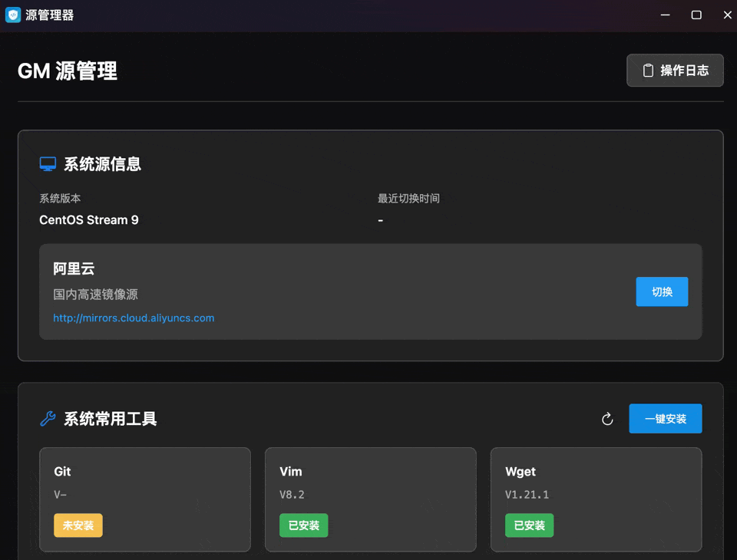The image size is (737, 560).
Task: Click the 未安装 badge on Git
Action: pos(78,525)
